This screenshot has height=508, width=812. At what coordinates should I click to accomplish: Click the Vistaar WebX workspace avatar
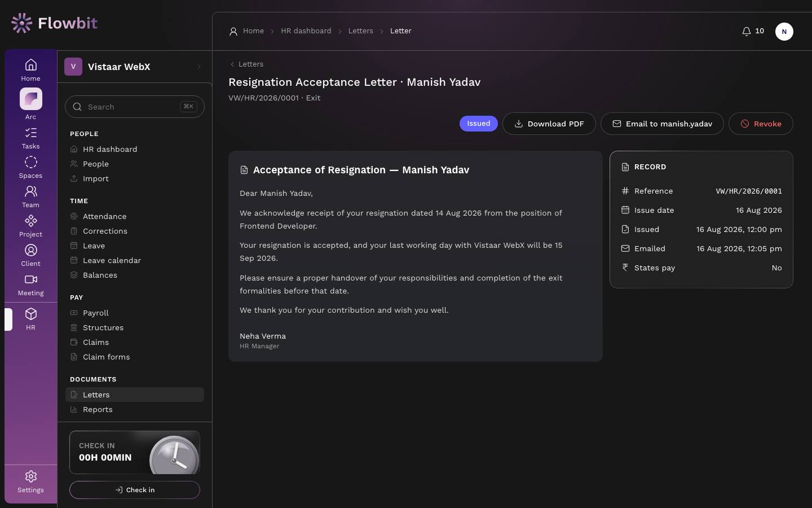coord(73,67)
